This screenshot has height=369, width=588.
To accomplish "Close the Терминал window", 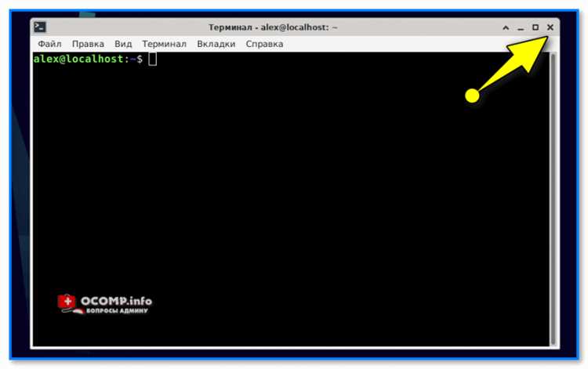I will coord(550,27).
